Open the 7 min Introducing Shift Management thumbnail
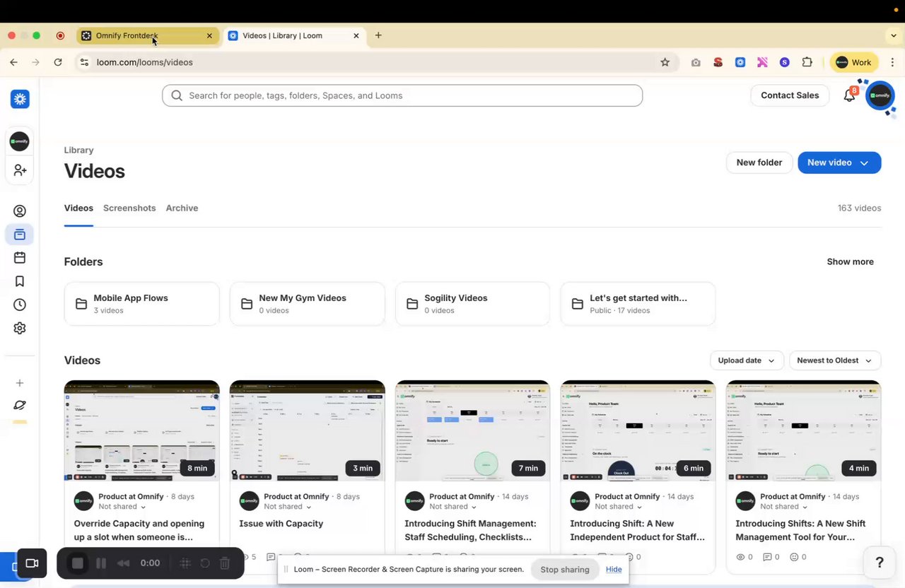905x588 pixels. point(473,431)
